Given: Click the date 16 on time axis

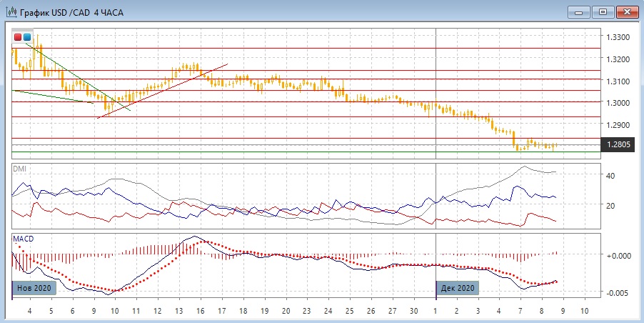Looking at the screenshot, I should [200, 312].
